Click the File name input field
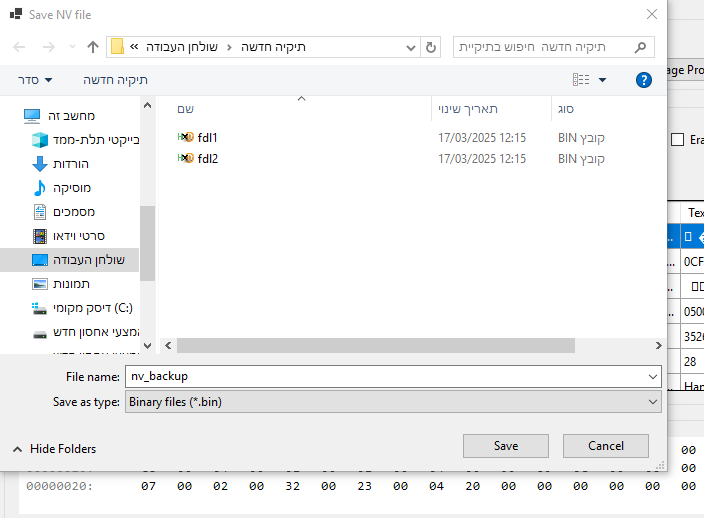Image resolution: width=704 pixels, height=518 pixels. pos(385,376)
